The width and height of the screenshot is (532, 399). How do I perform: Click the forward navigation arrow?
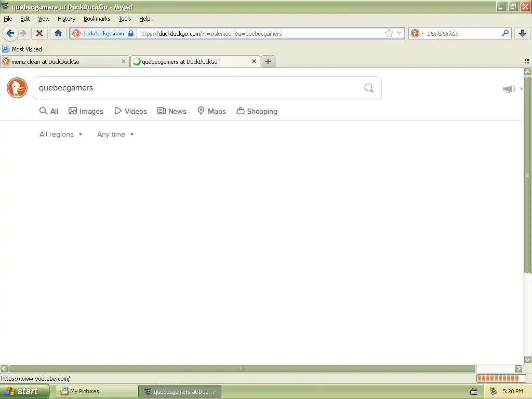click(23, 33)
